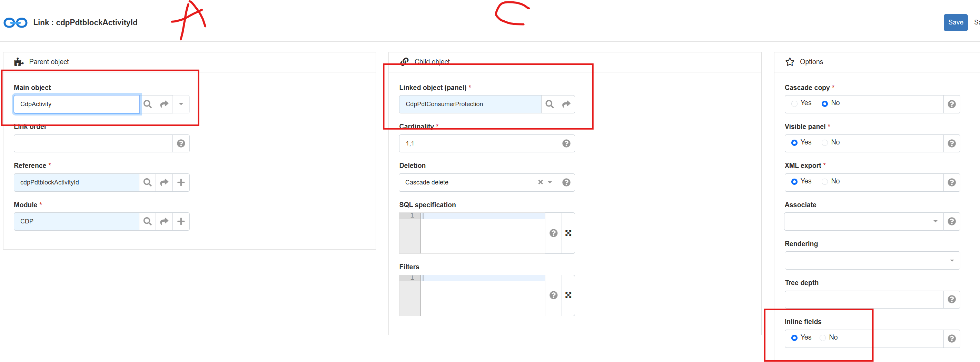Set Inline fields to No
The width and height of the screenshot is (980, 362).
(822, 338)
